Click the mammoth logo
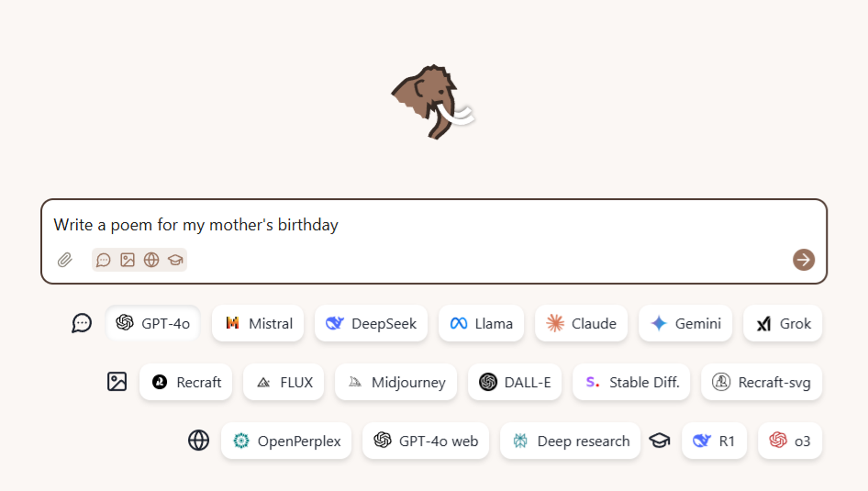868x491 pixels. coord(432,102)
